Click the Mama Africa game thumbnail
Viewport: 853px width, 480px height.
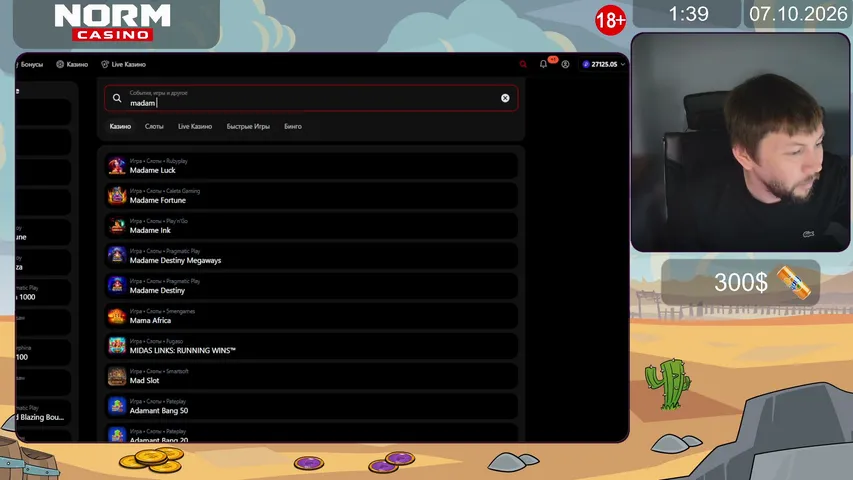117,316
